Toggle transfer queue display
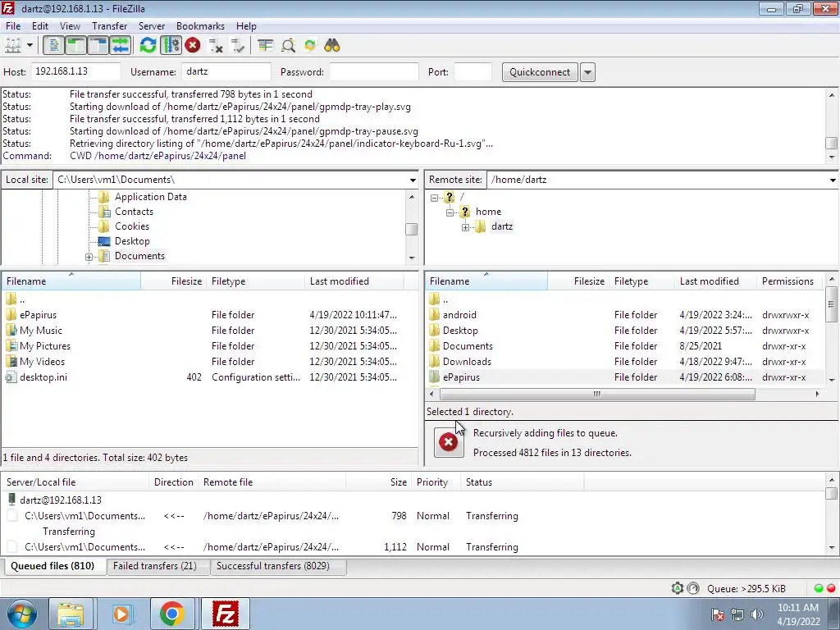The image size is (840, 630). click(x=121, y=46)
